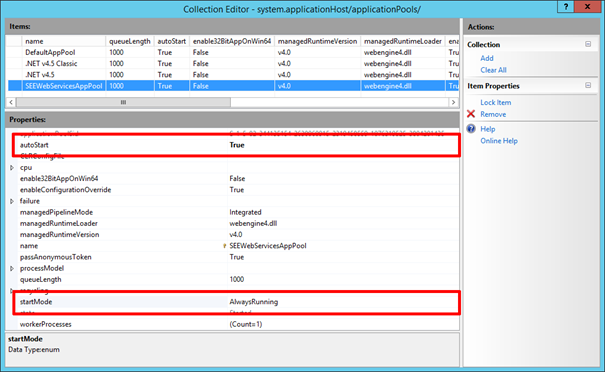Click the managedRuntimeLoader column header
605x372 pixels.
(402, 41)
